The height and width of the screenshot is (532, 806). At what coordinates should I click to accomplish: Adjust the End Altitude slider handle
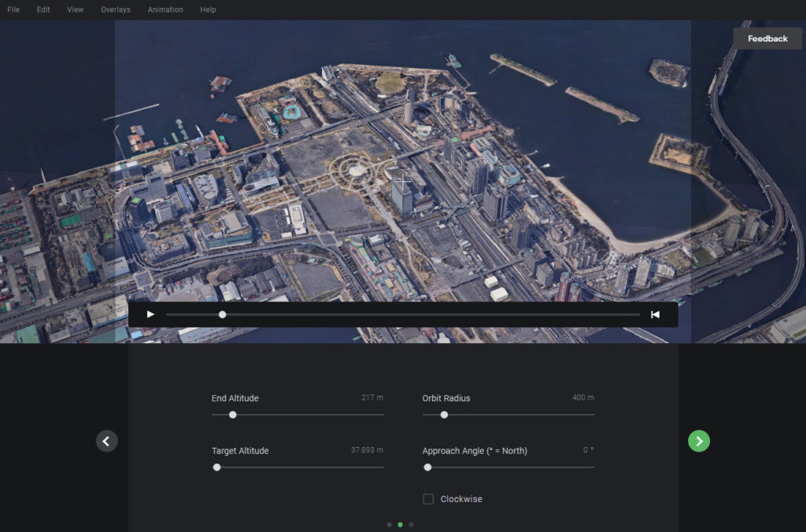point(233,413)
